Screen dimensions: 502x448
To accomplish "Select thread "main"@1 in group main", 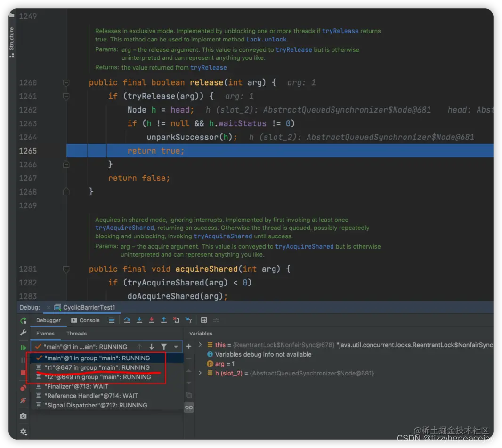I will 107,358.
